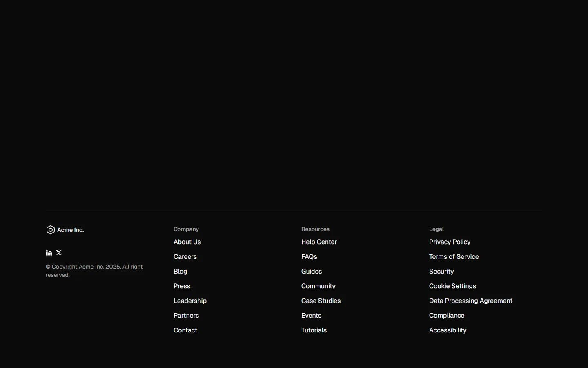Open the Cookie Settings link

pyautogui.click(x=452, y=286)
